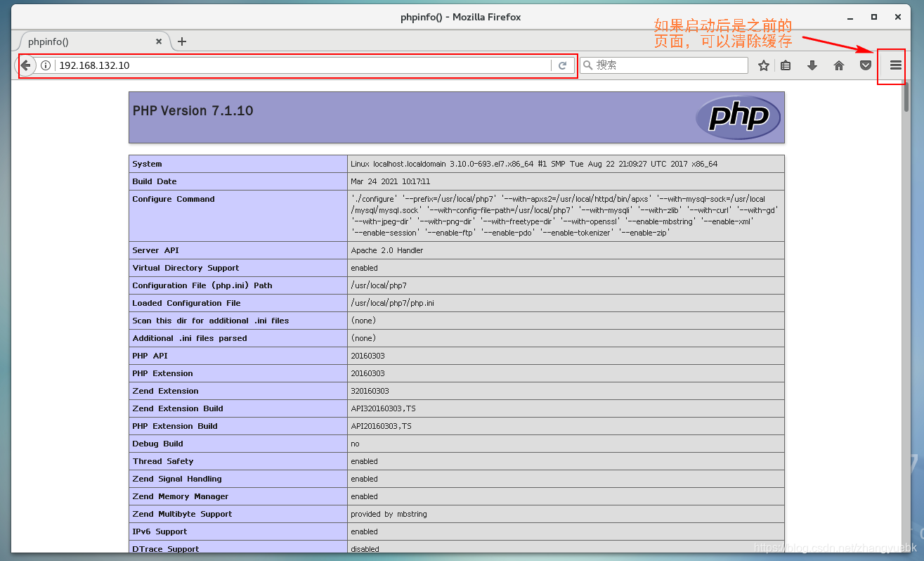924x561 pixels.
Task: Click the Zend Signal Handling label
Action: click(177, 479)
